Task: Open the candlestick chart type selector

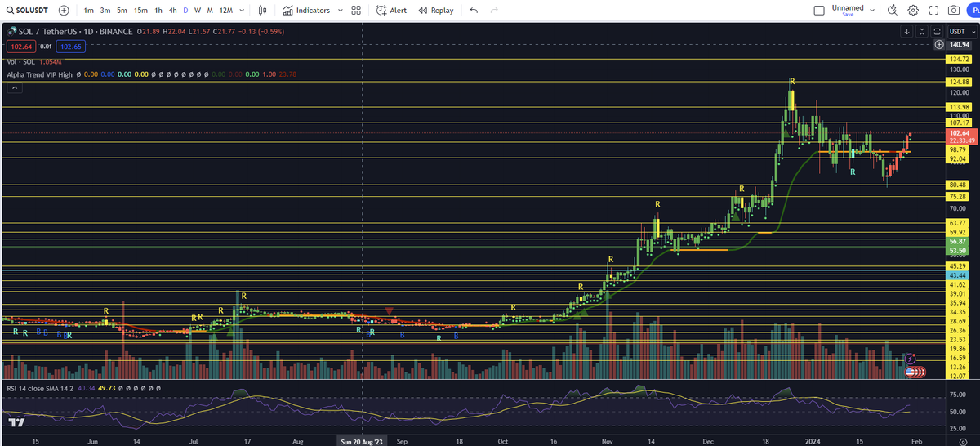Action: [262, 11]
